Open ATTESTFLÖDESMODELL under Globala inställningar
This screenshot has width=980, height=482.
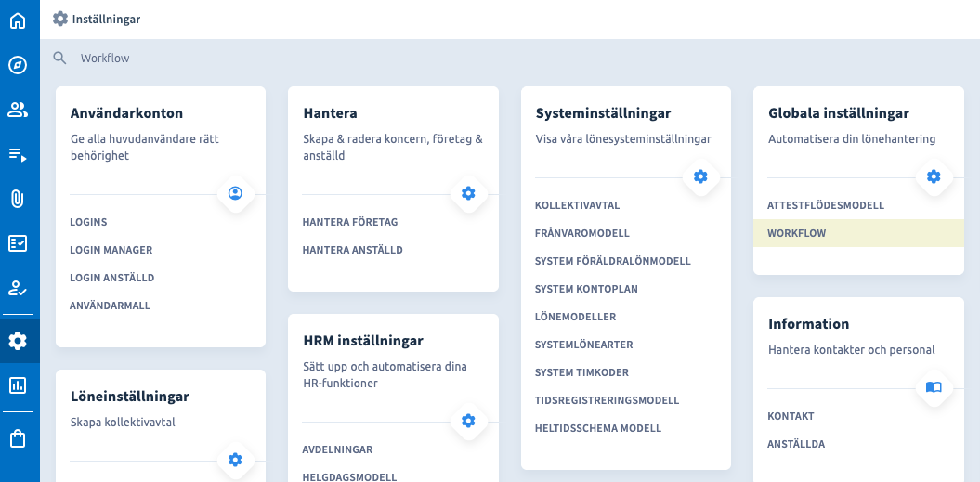pyautogui.click(x=825, y=205)
